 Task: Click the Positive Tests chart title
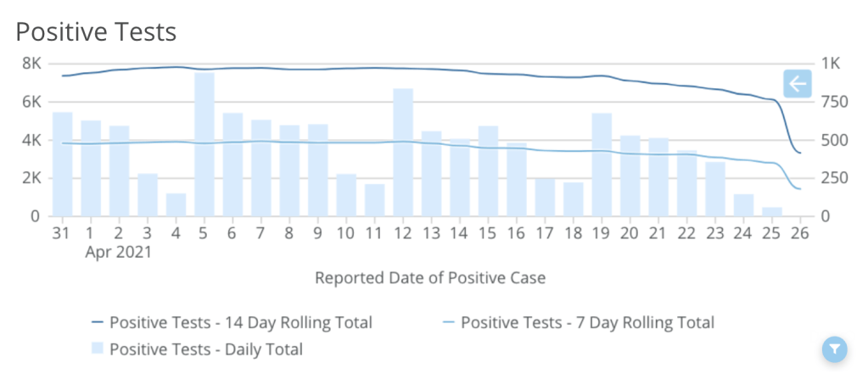tap(96, 32)
